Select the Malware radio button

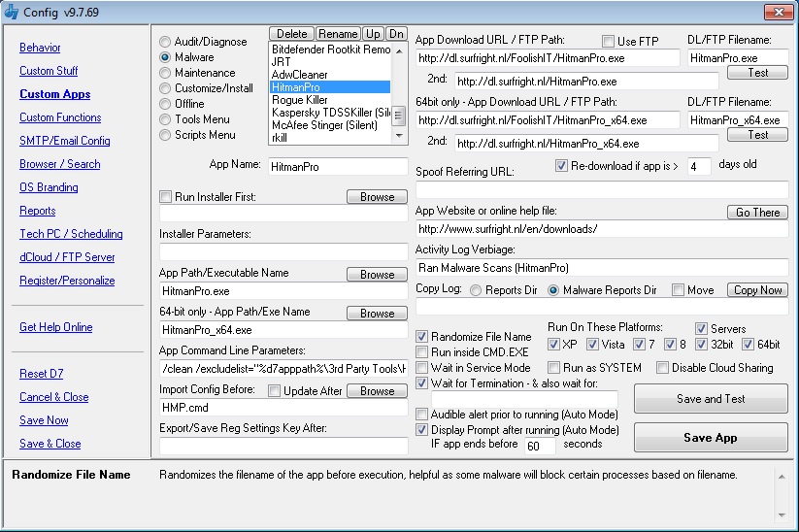(165, 57)
